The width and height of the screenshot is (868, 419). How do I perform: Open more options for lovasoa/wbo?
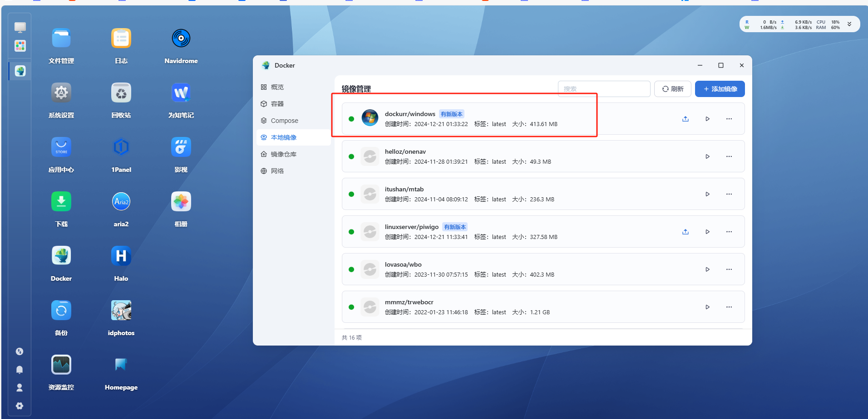[x=729, y=269]
